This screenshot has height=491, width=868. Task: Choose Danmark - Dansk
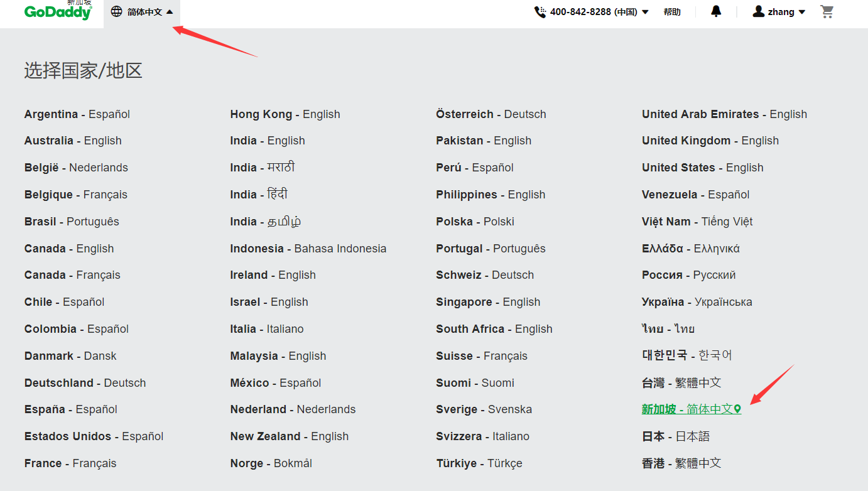[70, 356]
